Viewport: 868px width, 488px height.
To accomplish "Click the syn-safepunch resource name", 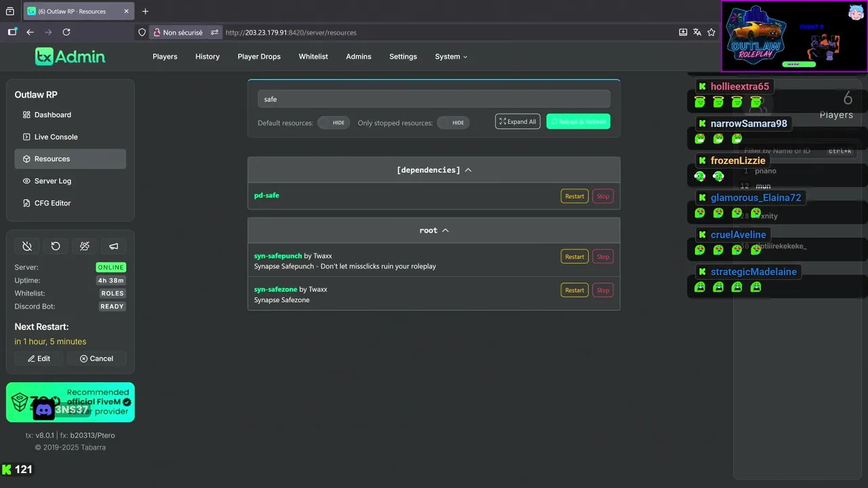I will (278, 256).
